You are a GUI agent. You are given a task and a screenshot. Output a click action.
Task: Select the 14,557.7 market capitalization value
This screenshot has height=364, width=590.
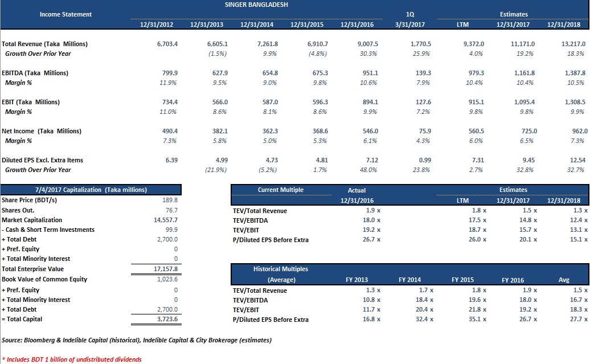[x=166, y=220]
